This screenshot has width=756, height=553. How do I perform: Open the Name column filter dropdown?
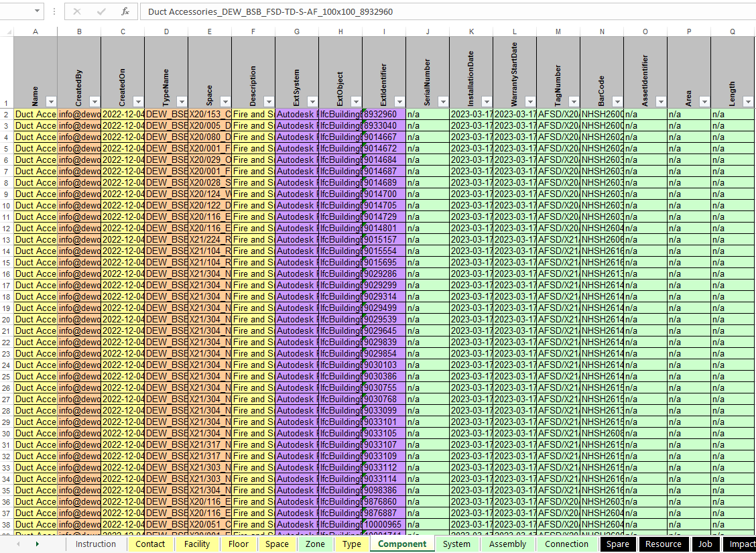pyautogui.click(x=51, y=102)
